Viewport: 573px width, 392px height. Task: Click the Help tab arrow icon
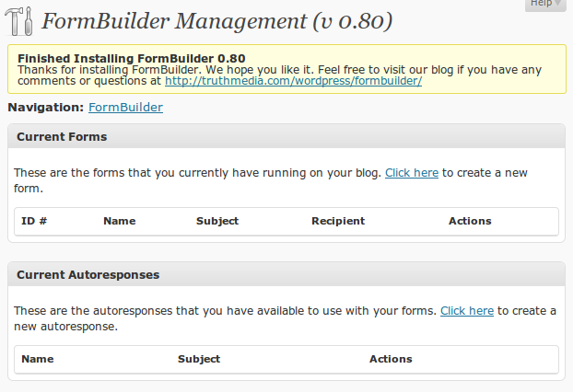(557, 3)
